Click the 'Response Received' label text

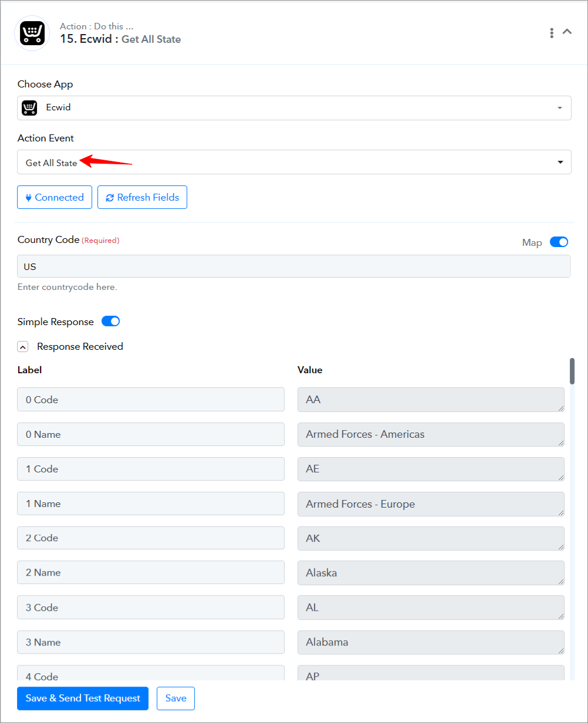[80, 346]
